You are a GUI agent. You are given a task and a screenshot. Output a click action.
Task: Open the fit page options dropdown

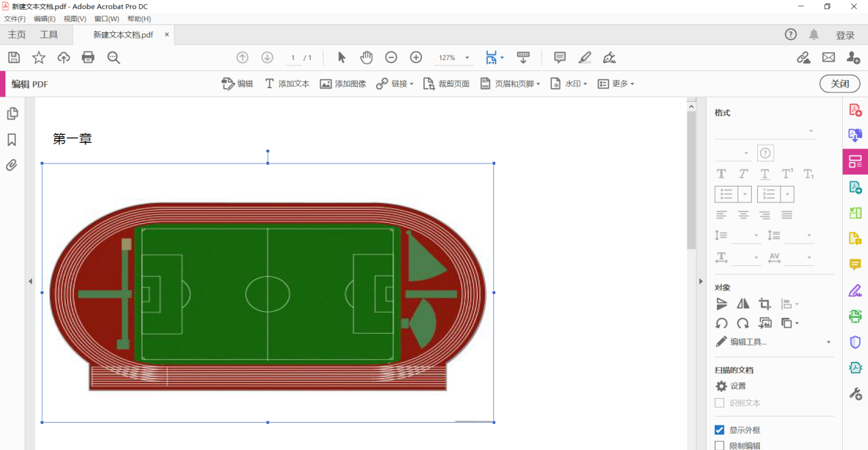(502, 58)
